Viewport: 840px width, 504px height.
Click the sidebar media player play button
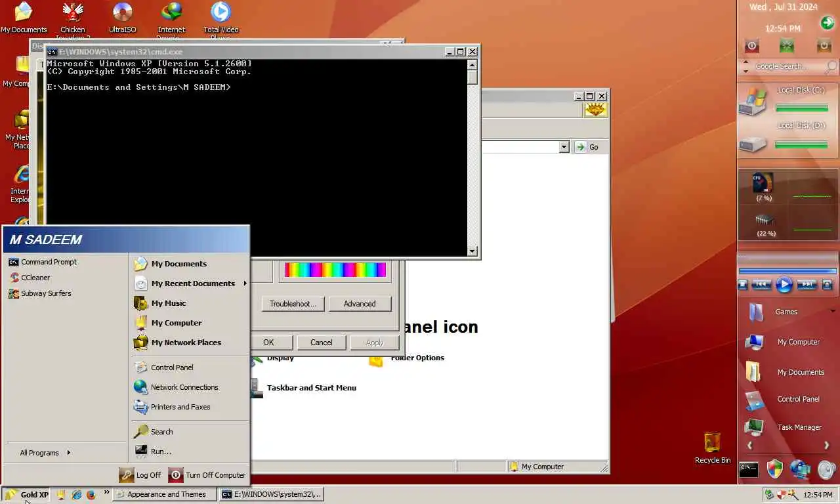pos(784,285)
